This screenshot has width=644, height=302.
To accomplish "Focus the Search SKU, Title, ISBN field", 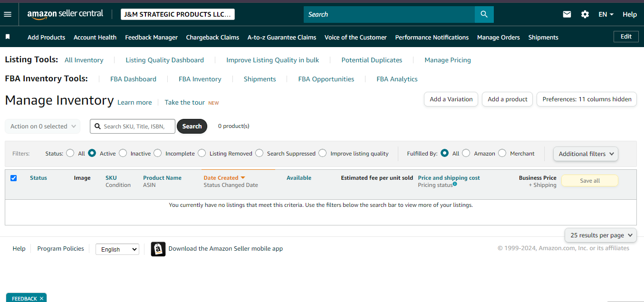I will (x=133, y=126).
